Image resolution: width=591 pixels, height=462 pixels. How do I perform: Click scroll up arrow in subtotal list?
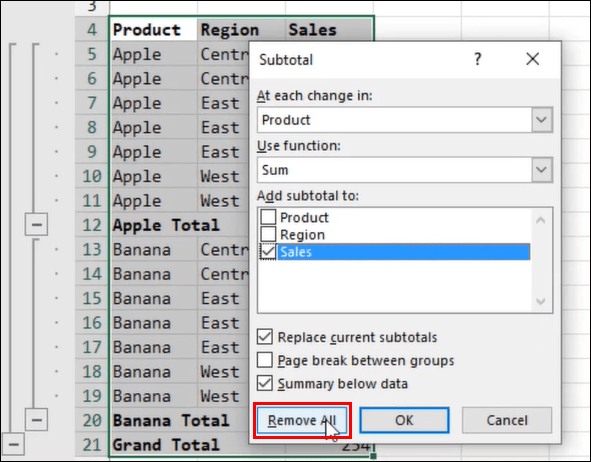pos(540,220)
